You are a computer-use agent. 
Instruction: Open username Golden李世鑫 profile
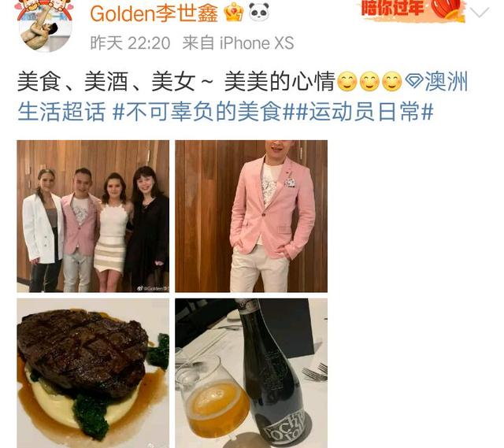(x=154, y=13)
